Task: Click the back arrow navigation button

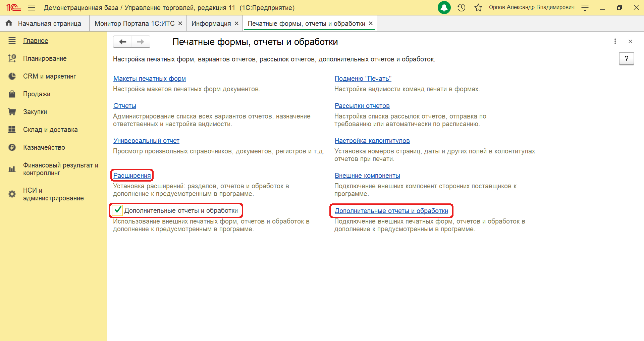Action: point(122,42)
